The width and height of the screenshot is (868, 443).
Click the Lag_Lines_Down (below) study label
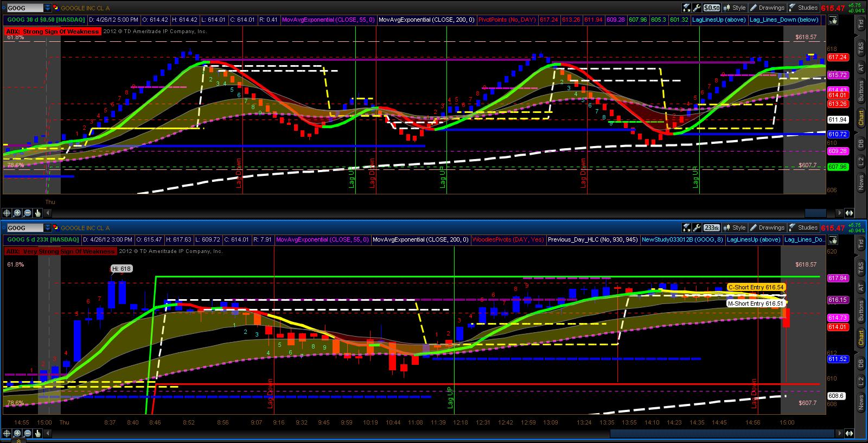point(784,20)
